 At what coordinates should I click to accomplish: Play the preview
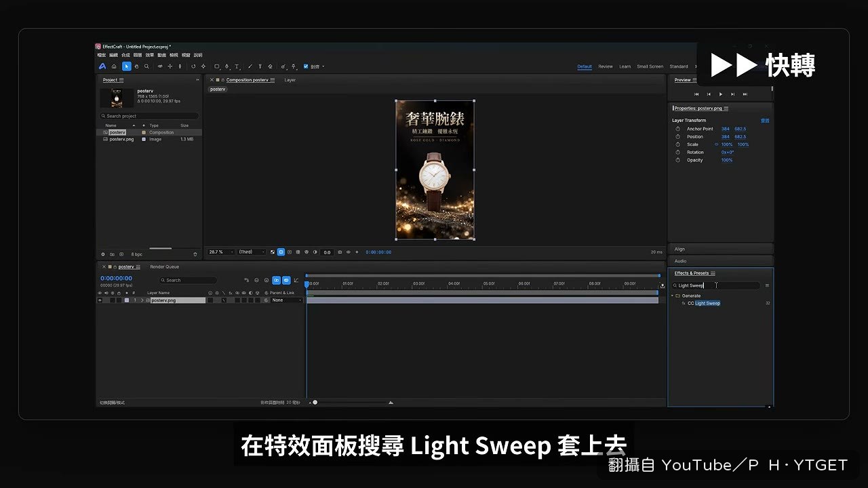(x=721, y=94)
